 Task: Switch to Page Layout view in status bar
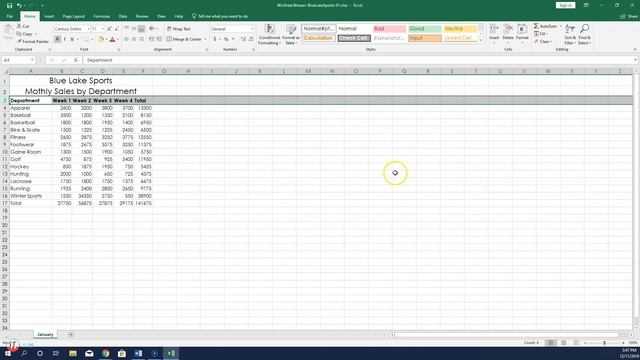[x=563, y=343]
